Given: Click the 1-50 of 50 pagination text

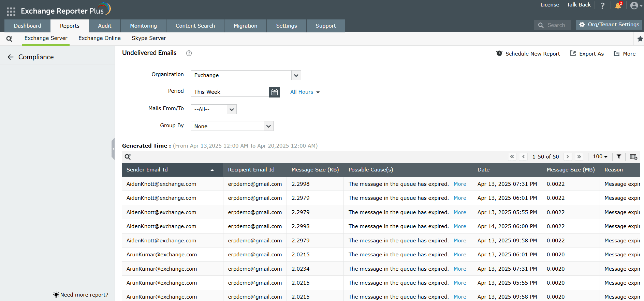Looking at the screenshot, I should 546,157.
